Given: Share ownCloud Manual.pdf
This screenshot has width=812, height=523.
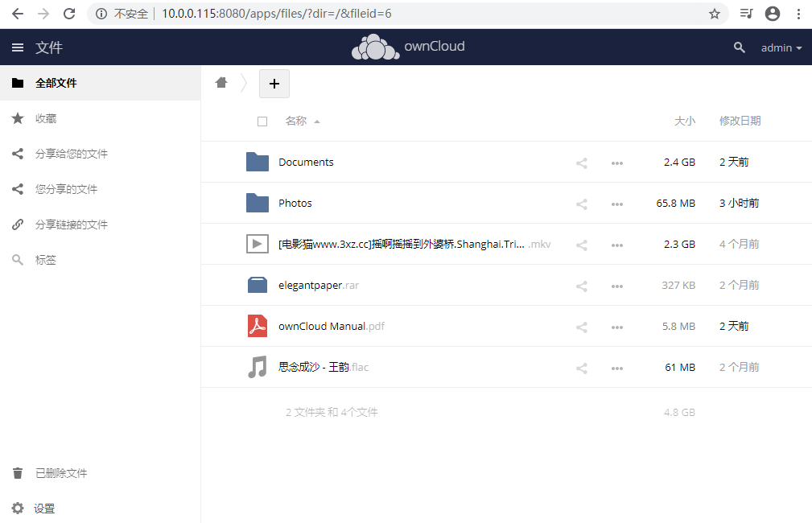Looking at the screenshot, I should click(582, 327).
